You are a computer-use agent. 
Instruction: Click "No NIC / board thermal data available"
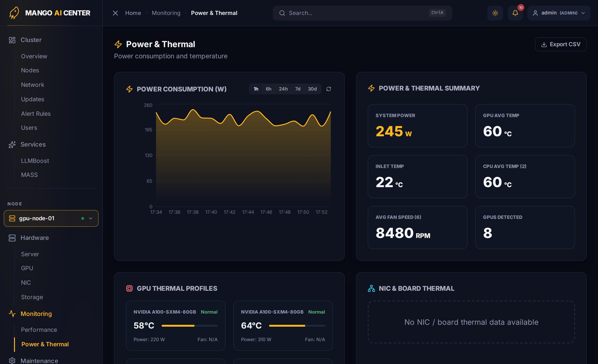[471, 322]
